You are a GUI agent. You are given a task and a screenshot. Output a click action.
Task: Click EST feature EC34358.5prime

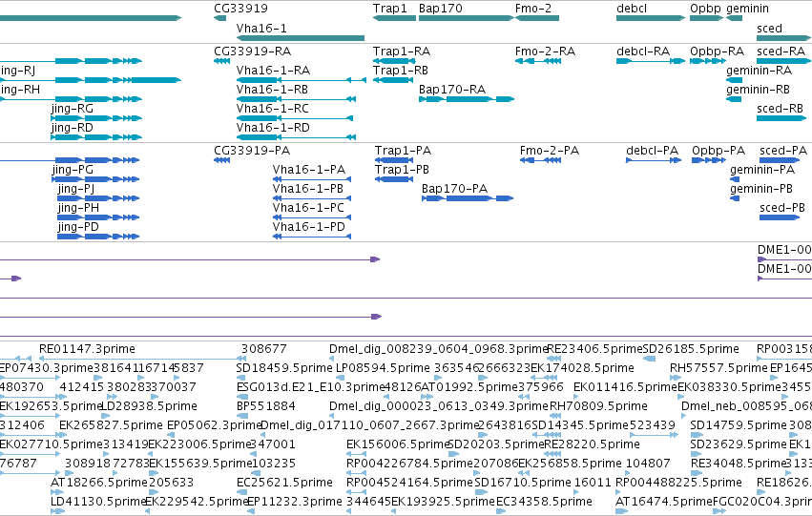point(544,502)
